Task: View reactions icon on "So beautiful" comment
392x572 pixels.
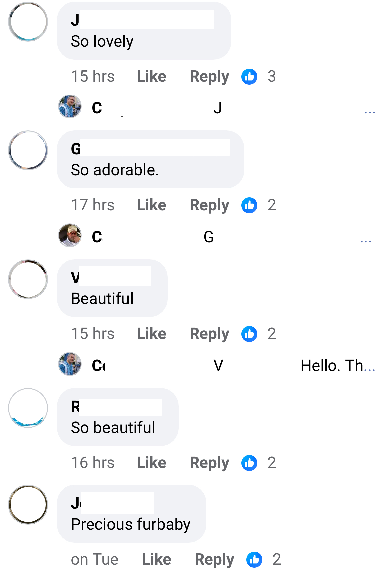Action: [x=249, y=463]
